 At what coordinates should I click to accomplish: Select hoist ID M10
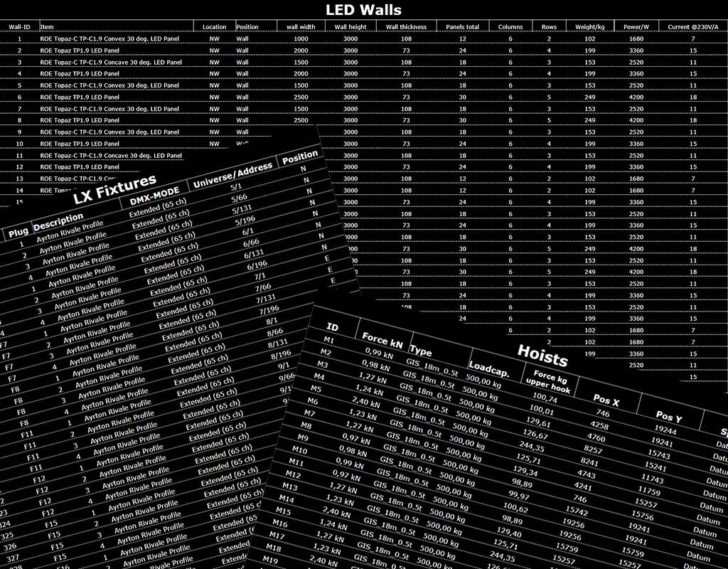pos(299,450)
